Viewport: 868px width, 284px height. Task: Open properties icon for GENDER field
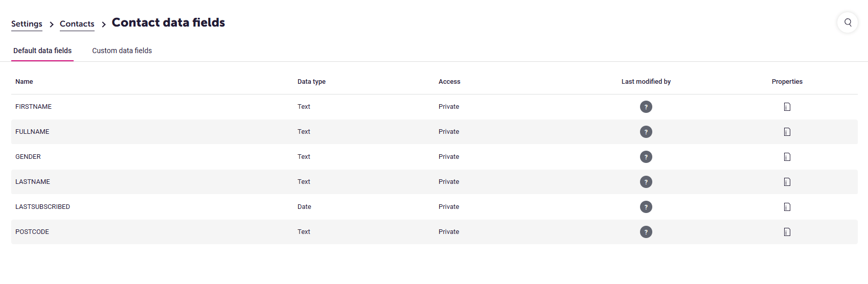click(787, 157)
